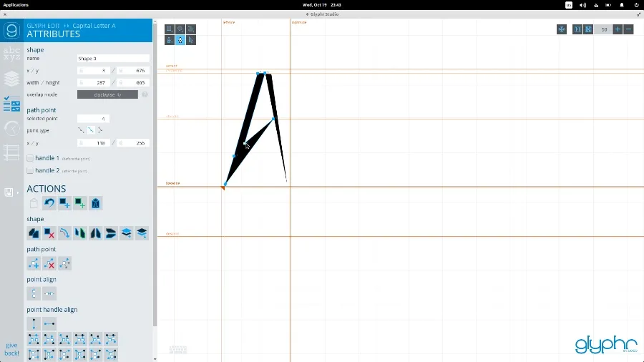Enable the handle 2 checkbox

[x=30, y=171]
